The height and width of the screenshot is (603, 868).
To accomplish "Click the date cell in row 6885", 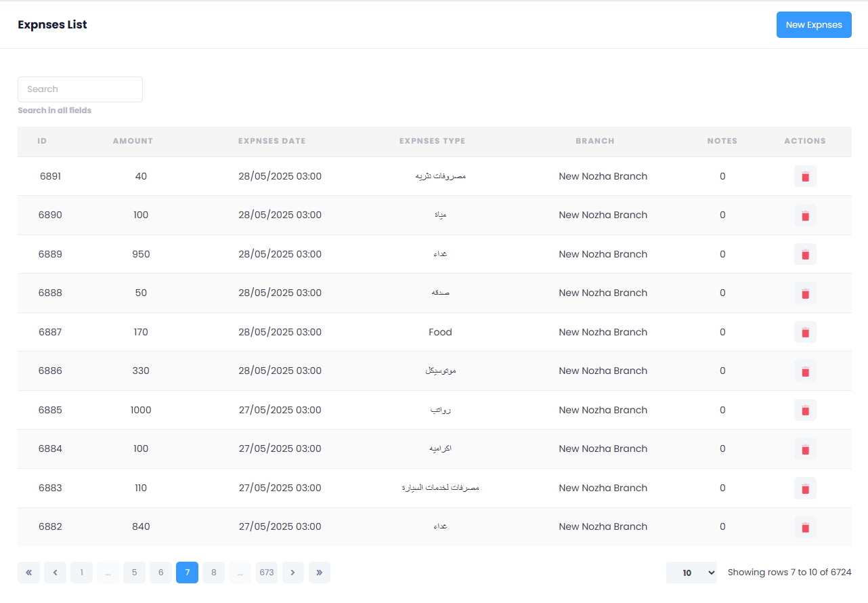I will tap(280, 410).
